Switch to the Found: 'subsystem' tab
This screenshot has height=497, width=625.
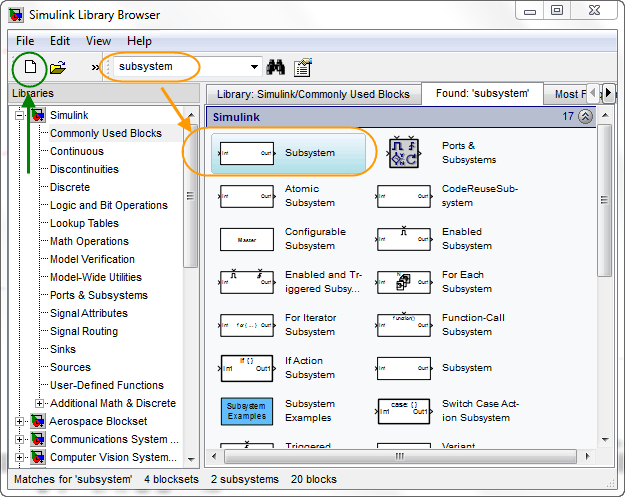pos(482,93)
